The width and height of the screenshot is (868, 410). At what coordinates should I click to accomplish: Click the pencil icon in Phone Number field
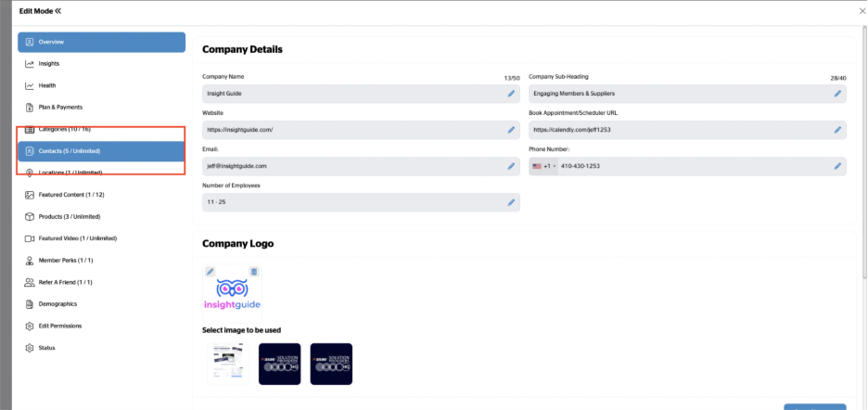pyautogui.click(x=837, y=166)
